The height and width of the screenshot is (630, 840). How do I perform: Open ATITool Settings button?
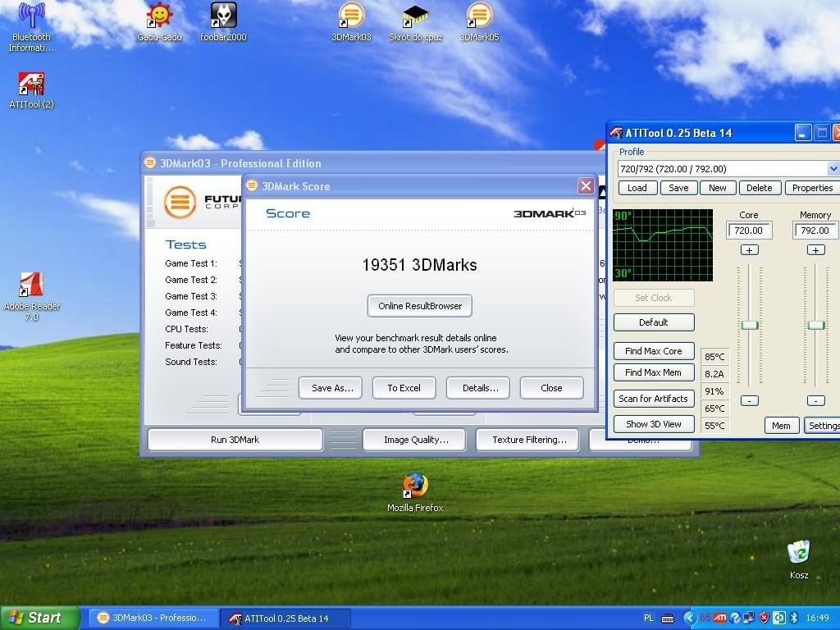click(x=822, y=426)
